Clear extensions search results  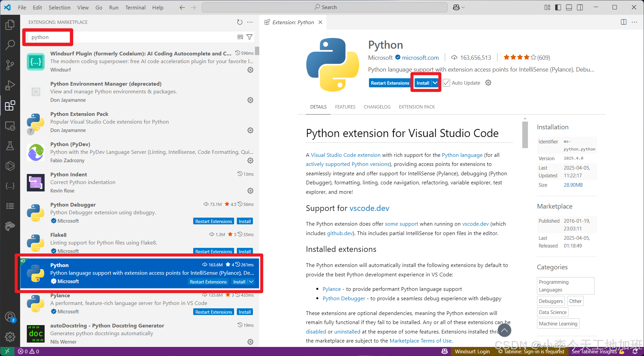240,37
